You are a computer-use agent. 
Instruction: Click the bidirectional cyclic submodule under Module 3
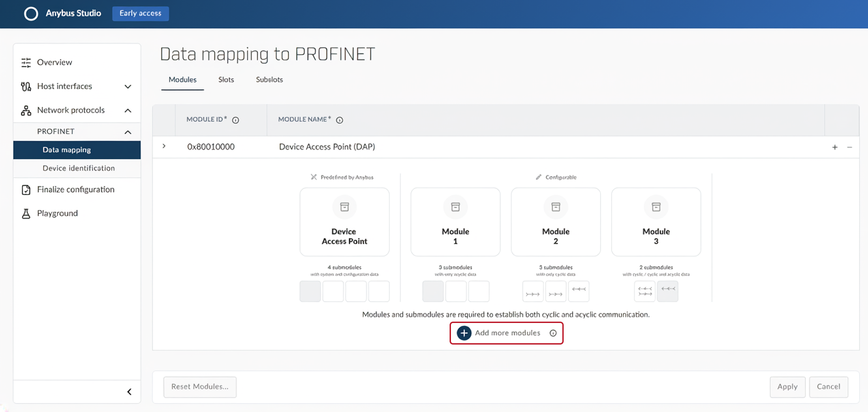(x=645, y=291)
